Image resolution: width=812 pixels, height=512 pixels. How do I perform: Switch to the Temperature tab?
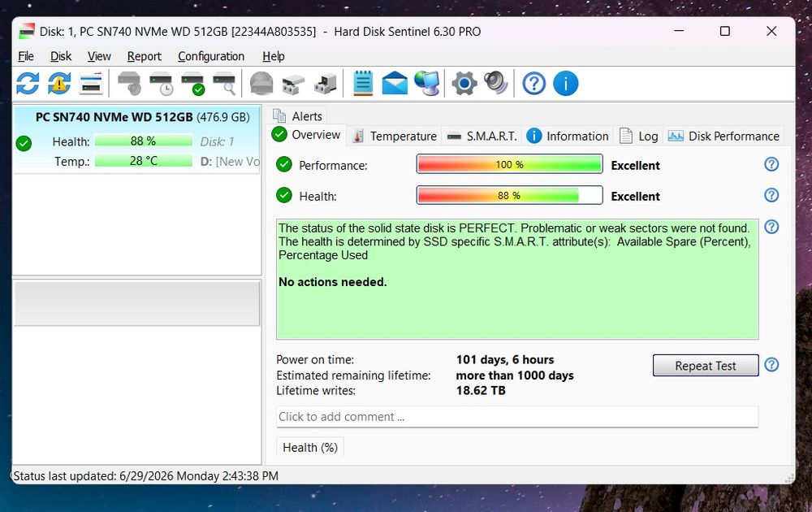coord(394,136)
